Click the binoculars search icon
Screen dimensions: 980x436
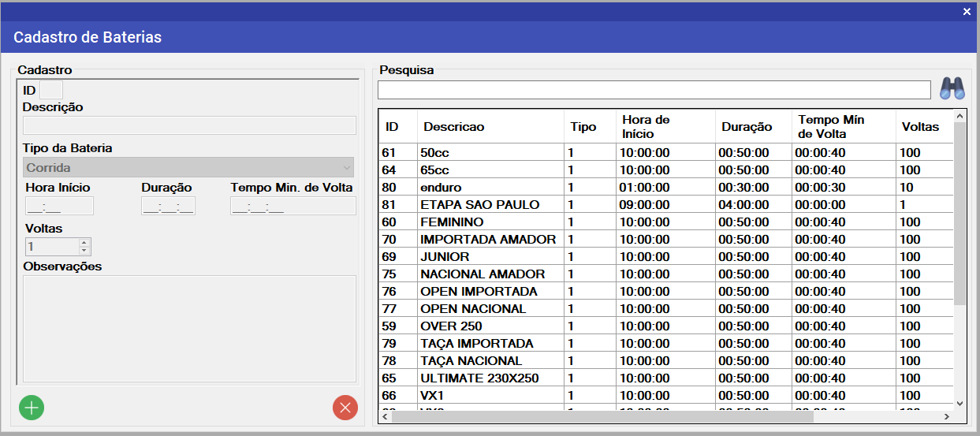pyautogui.click(x=952, y=88)
